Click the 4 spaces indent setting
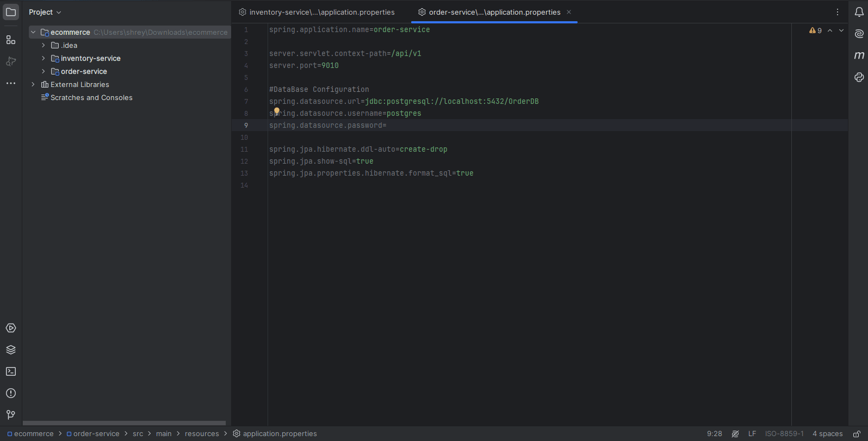The height and width of the screenshot is (441, 868). coord(827,434)
